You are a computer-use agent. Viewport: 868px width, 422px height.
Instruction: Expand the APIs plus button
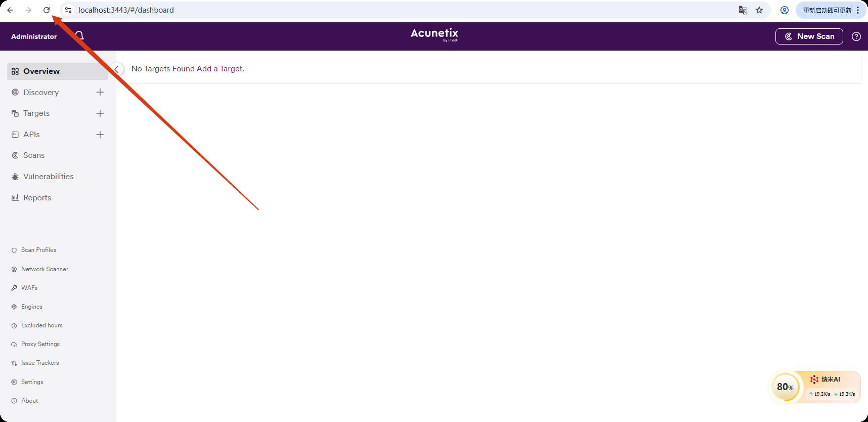tap(100, 135)
